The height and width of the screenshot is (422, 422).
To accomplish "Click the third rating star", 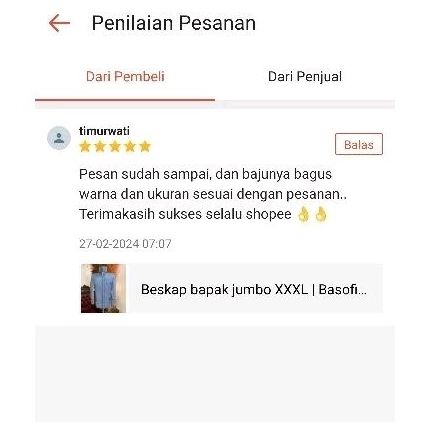I will pyautogui.click(x=115, y=146).
